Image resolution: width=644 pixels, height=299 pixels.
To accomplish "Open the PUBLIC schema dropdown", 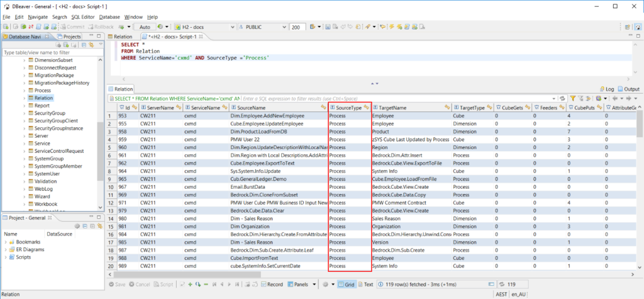I will coord(285,27).
